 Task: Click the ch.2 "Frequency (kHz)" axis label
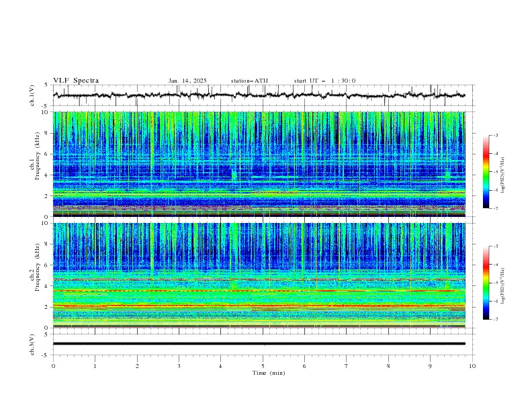[38, 267]
